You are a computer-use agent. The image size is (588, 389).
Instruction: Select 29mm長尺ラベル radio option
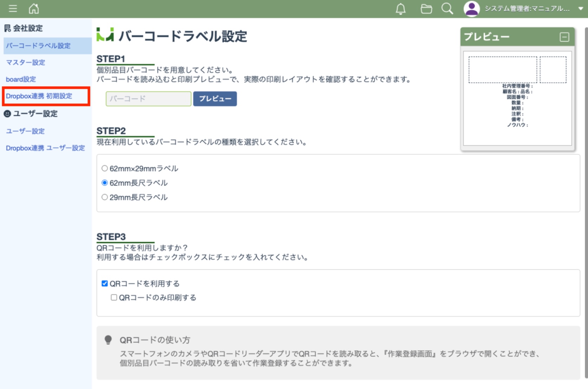click(x=105, y=197)
